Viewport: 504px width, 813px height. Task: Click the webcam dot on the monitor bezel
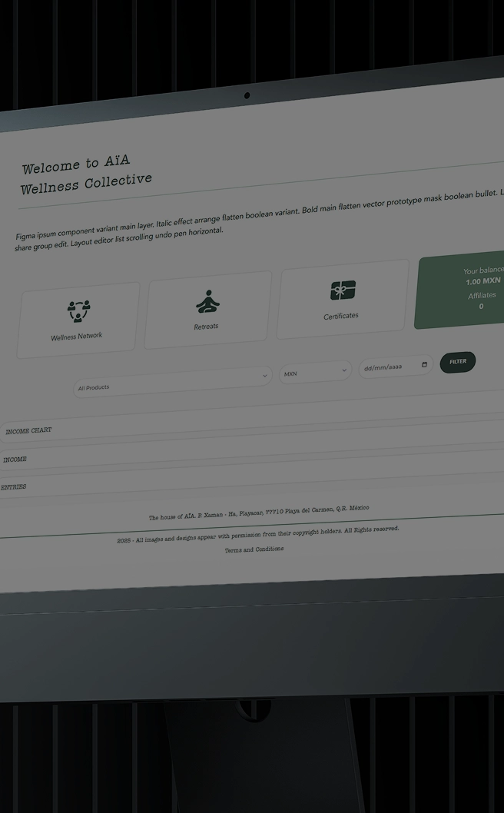coord(247,96)
